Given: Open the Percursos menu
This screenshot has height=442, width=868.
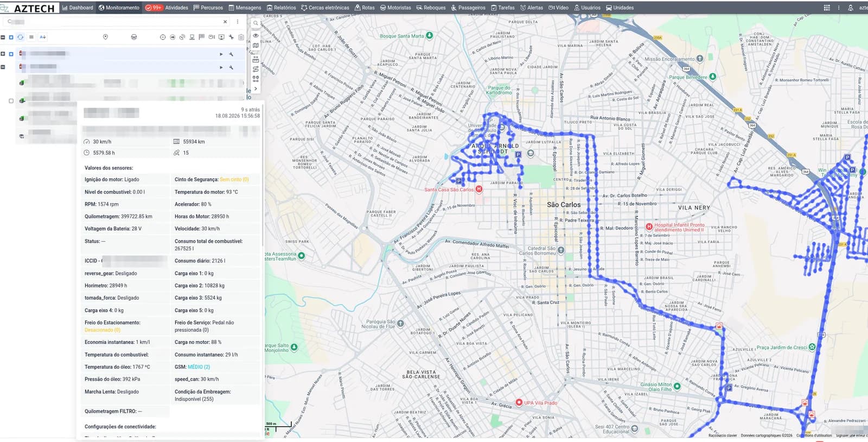Looking at the screenshot, I should (x=208, y=8).
